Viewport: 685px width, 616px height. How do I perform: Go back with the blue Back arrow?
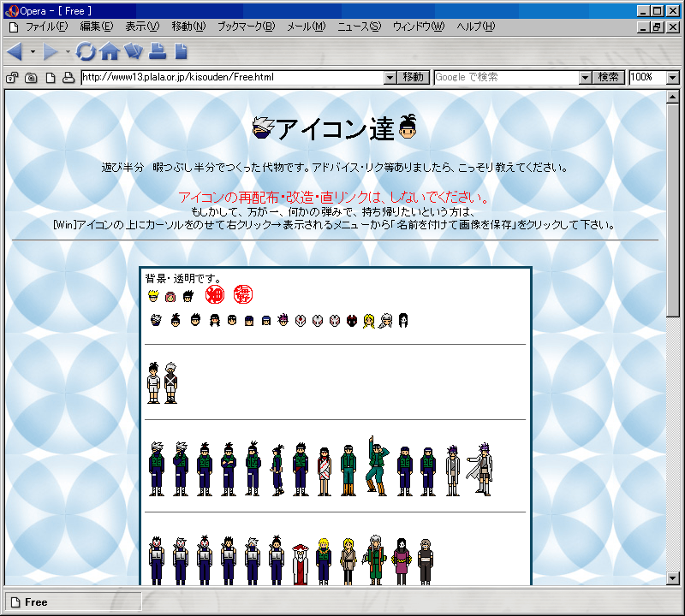15,51
